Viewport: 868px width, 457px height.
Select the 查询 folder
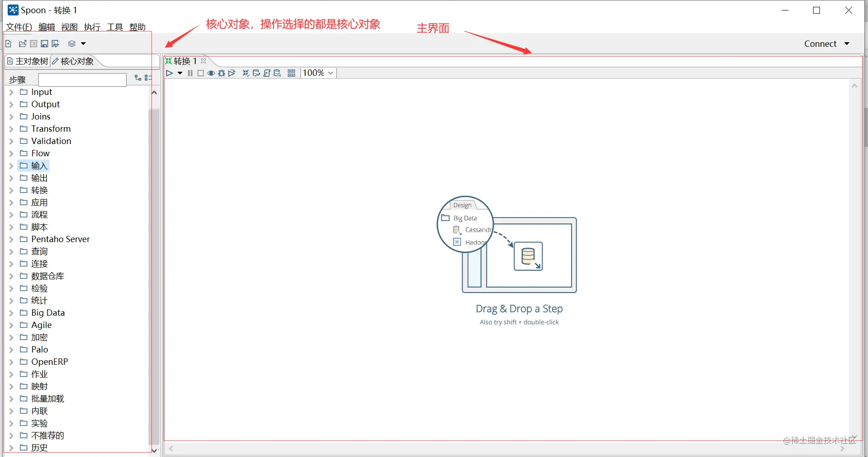click(x=39, y=252)
